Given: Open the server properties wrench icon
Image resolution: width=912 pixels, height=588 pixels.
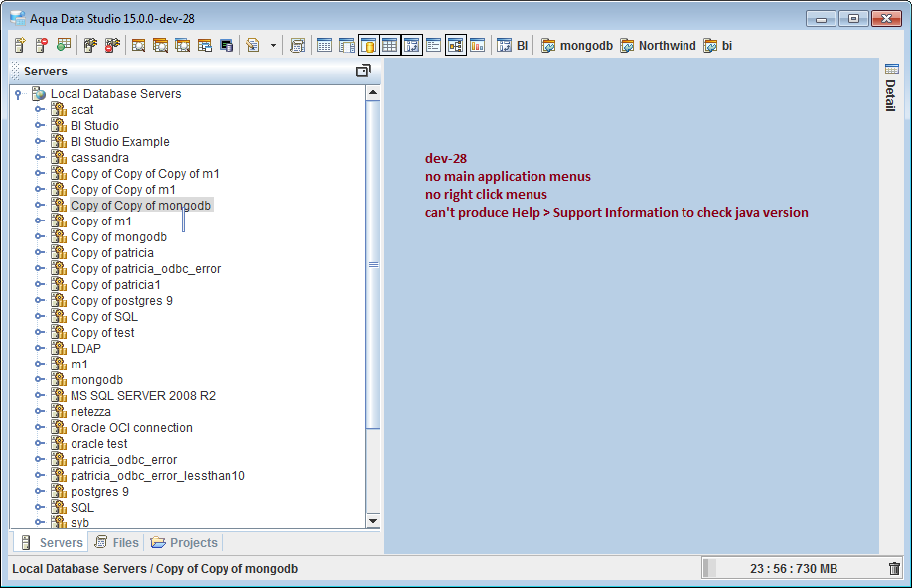Looking at the screenshot, I should click(x=90, y=45).
